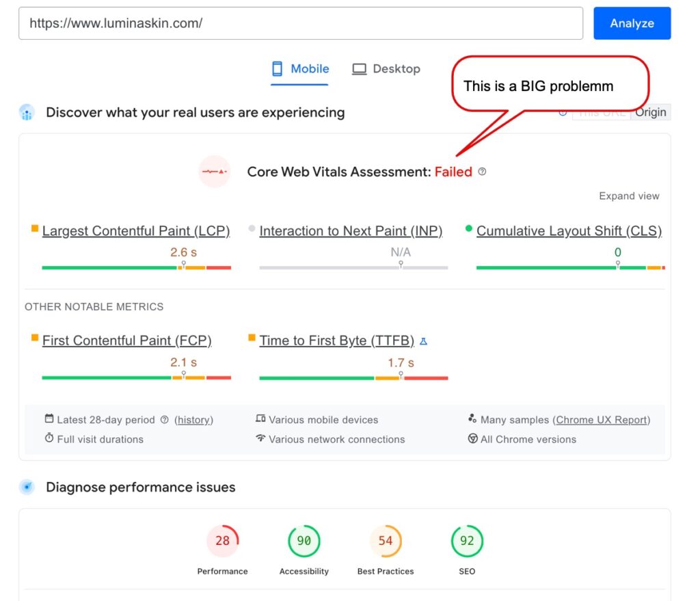Open the Chrome UX Report link
Screen dimensions: 700x601
602,420
